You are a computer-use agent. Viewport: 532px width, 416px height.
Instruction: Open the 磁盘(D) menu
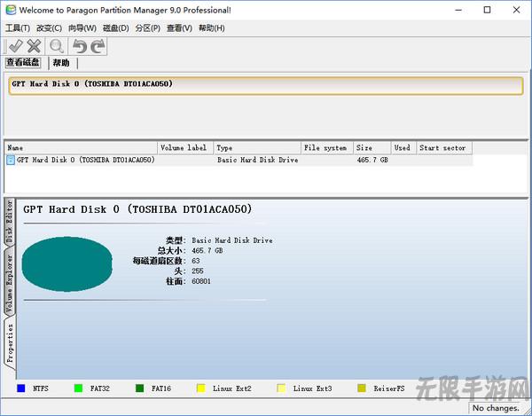coord(115,28)
